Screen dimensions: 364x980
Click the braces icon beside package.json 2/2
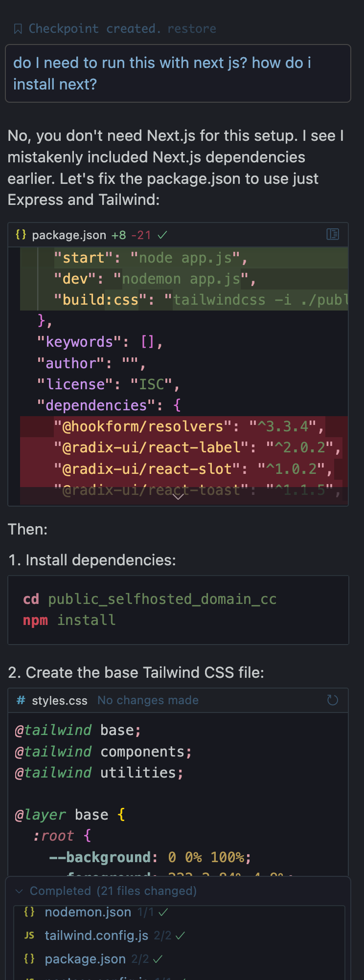tap(29, 959)
